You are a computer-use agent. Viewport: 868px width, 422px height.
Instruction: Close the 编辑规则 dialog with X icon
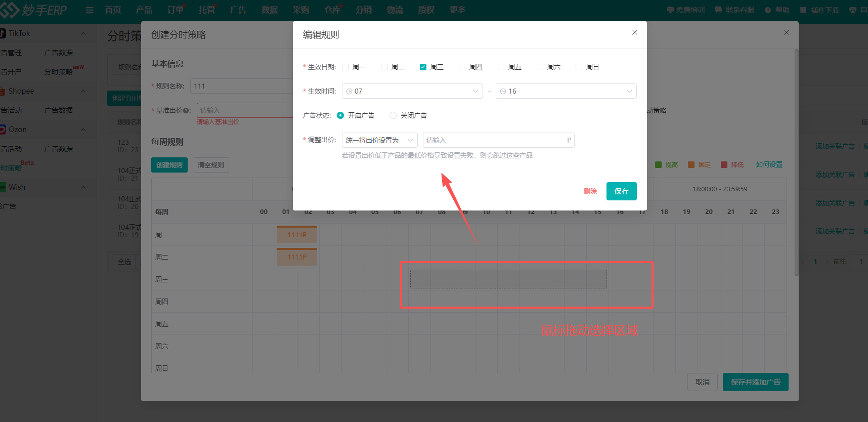634,32
